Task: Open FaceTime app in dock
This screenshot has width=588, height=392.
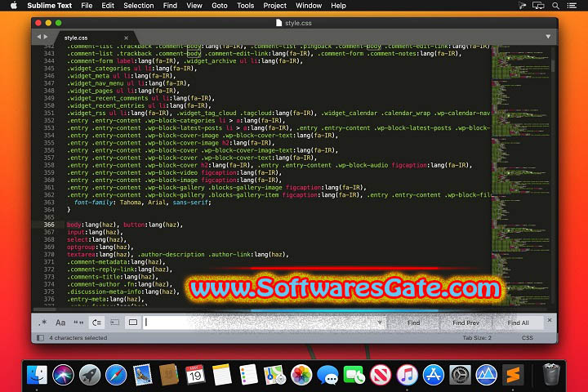Action: [x=354, y=375]
